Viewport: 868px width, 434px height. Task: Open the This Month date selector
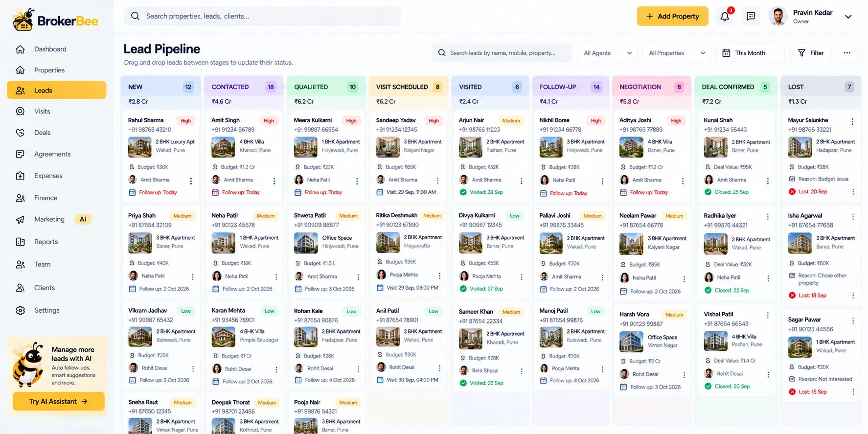click(751, 53)
